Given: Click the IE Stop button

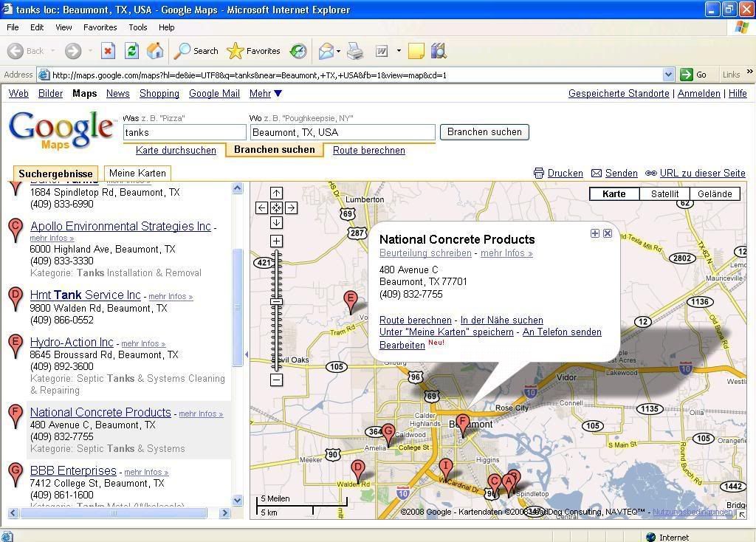Looking at the screenshot, I should (x=108, y=51).
